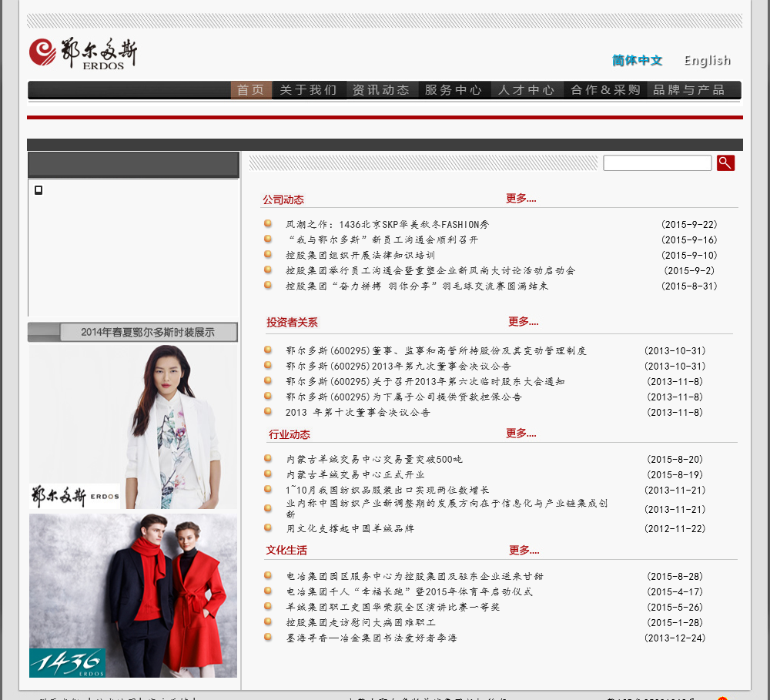Open the 行业动态 section heading

[x=290, y=434]
